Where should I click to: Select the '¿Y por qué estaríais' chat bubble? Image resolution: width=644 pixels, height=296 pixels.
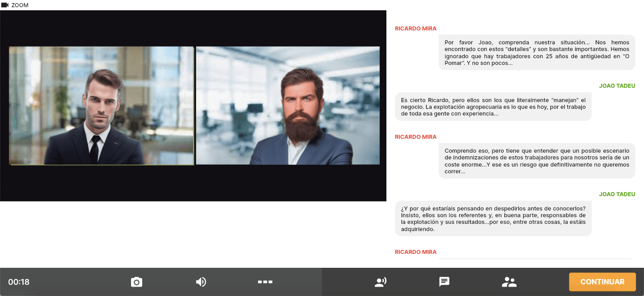pyautogui.click(x=493, y=219)
